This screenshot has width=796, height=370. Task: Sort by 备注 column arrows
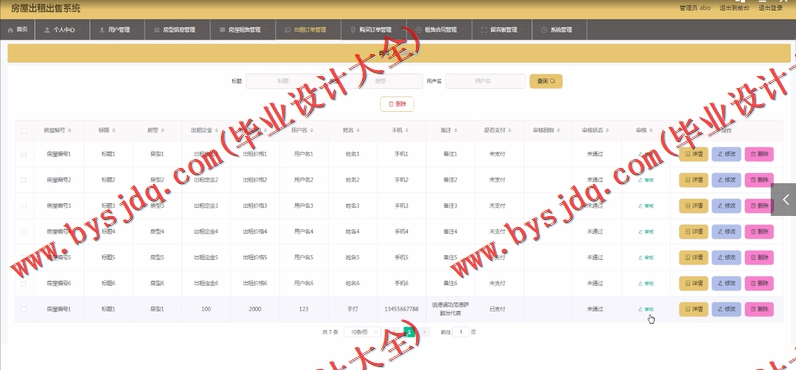click(456, 131)
